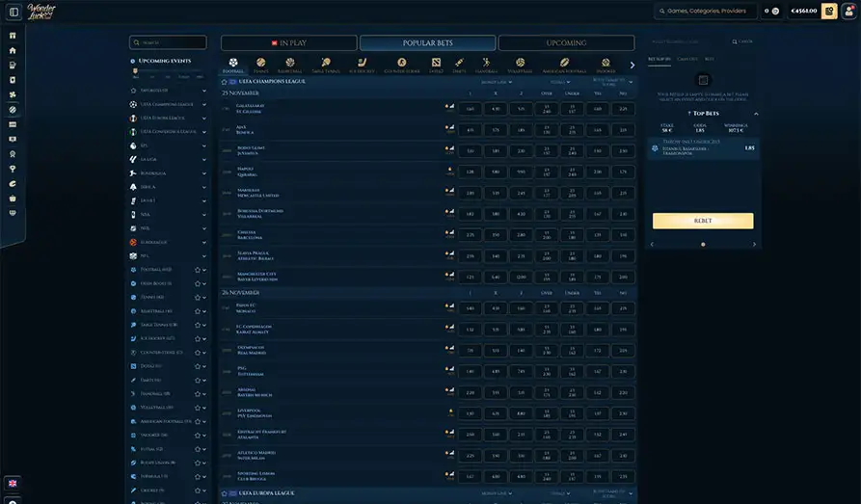Image resolution: width=861 pixels, height=504 pixels.
Task: Select the Handball sport icon
Action: (486, 65)
